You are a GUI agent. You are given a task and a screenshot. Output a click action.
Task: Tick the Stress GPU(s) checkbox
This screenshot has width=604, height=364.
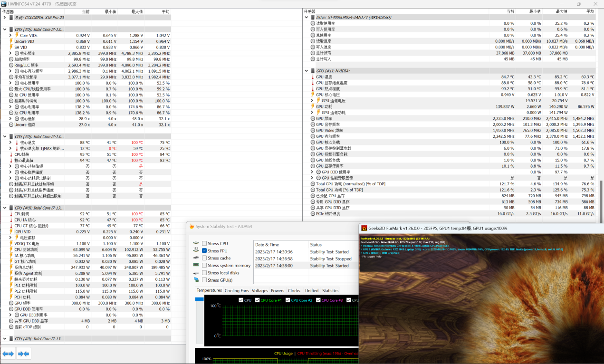204,280
